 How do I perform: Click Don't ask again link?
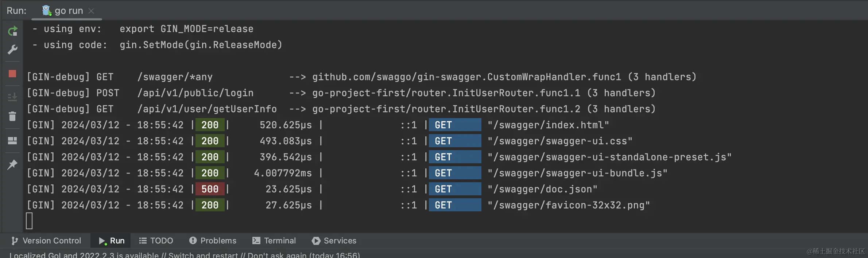[x=277, y=255]
